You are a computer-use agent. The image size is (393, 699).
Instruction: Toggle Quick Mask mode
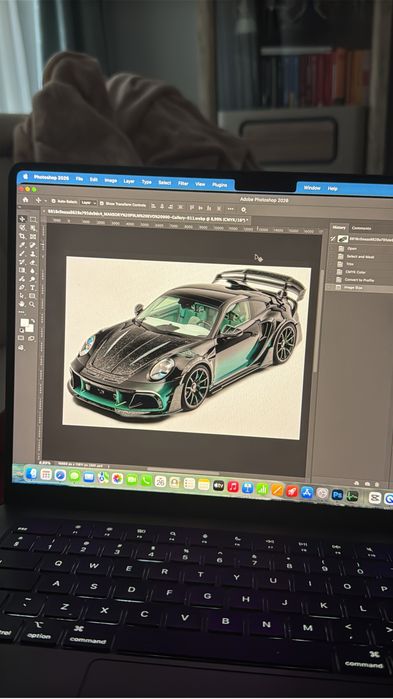coord(21,337)
